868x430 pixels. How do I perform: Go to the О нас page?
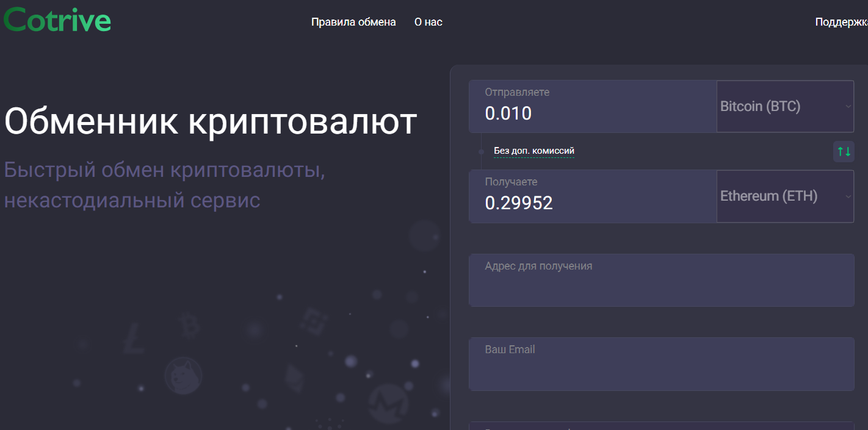click(428, 22)
